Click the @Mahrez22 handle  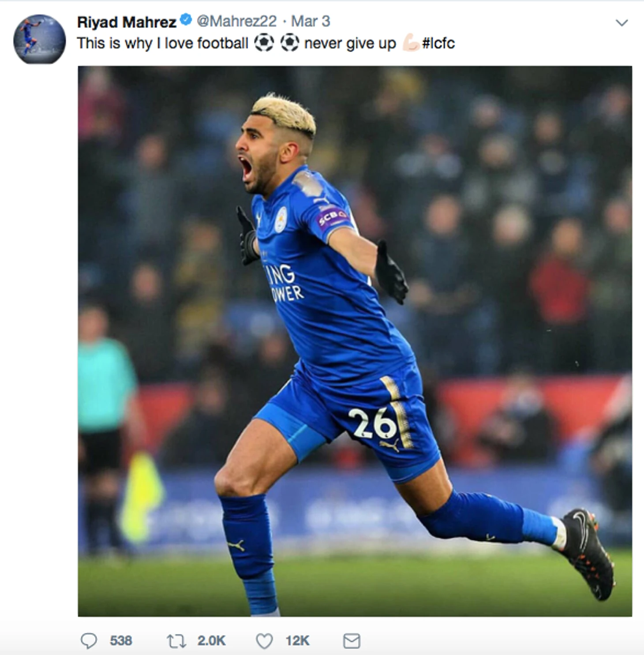(x=236, y=21)
